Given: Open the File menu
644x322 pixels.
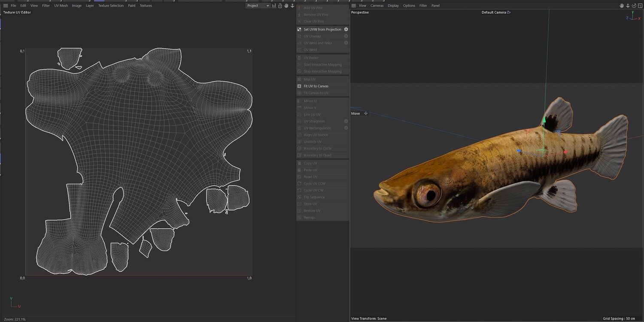Looking at the screenshot, I should (x=13, y=6).
